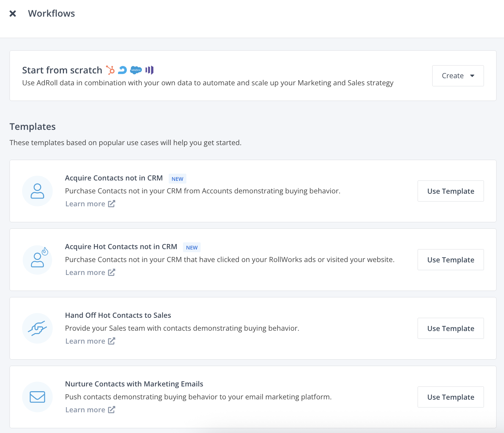The height and width of the screenshot is (433, 504).
Task: Click the person icon for Acquire Contacts
Action: pyautogui.click(x=37, y=191)
